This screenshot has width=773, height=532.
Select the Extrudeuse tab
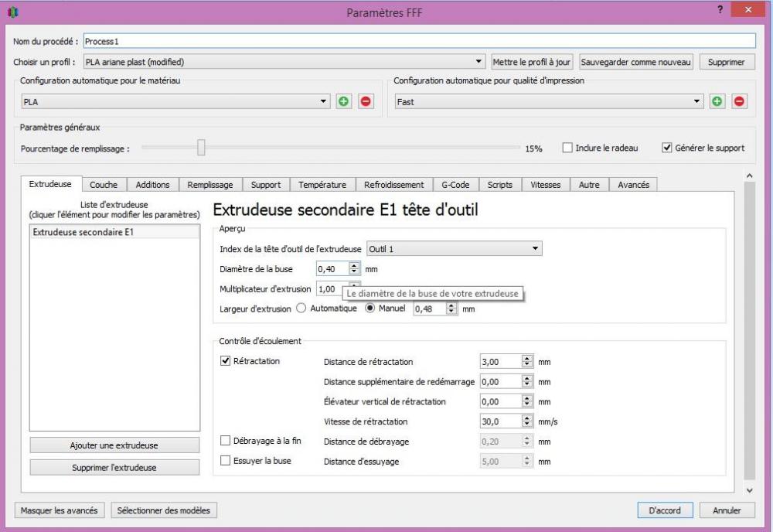pos(50,184)
